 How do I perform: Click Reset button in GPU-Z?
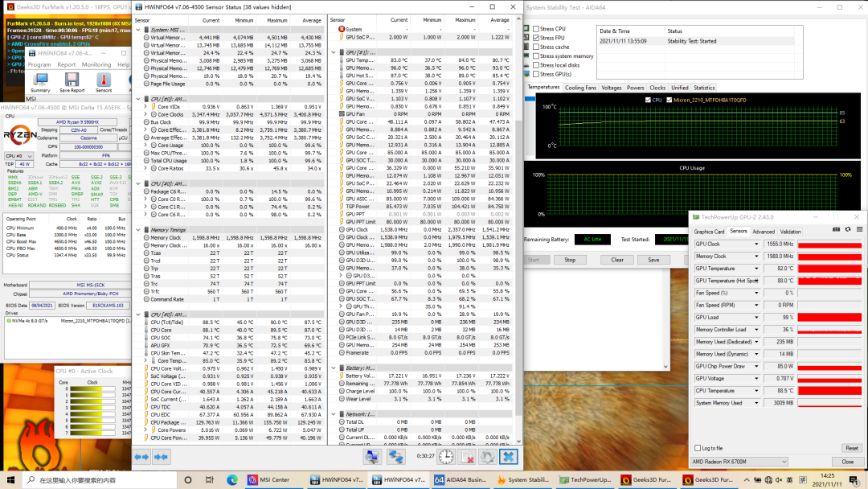click(x=851, y=448)
